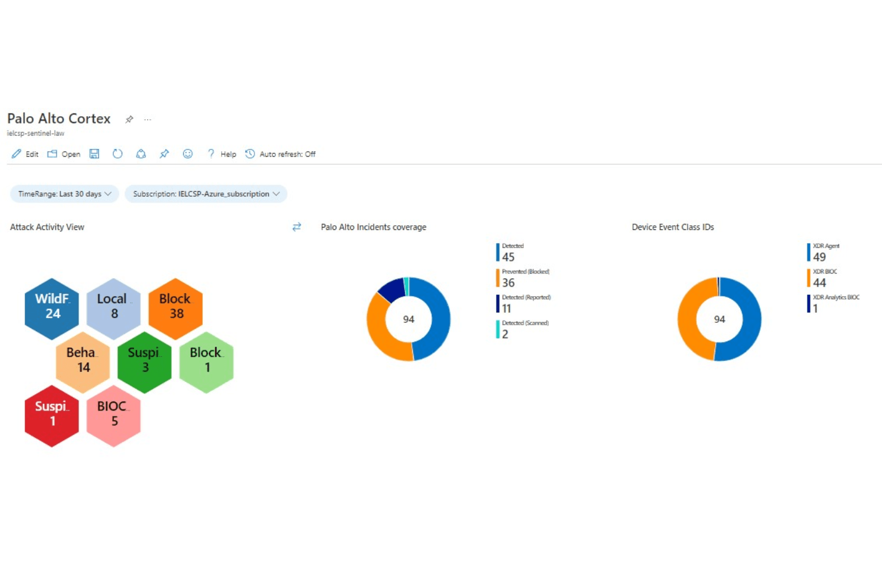Click the orange segment of the Device Event donut
This screenshot has width=882, height=588.
688,319
